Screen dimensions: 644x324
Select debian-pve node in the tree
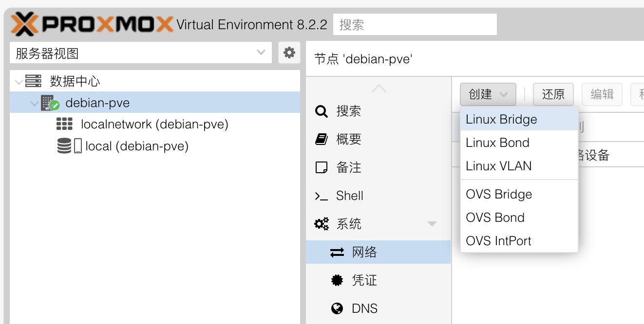[x=155, y=103]
